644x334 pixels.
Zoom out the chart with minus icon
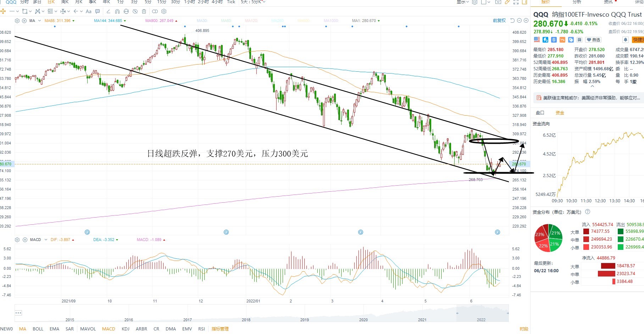tap(519, 21)
